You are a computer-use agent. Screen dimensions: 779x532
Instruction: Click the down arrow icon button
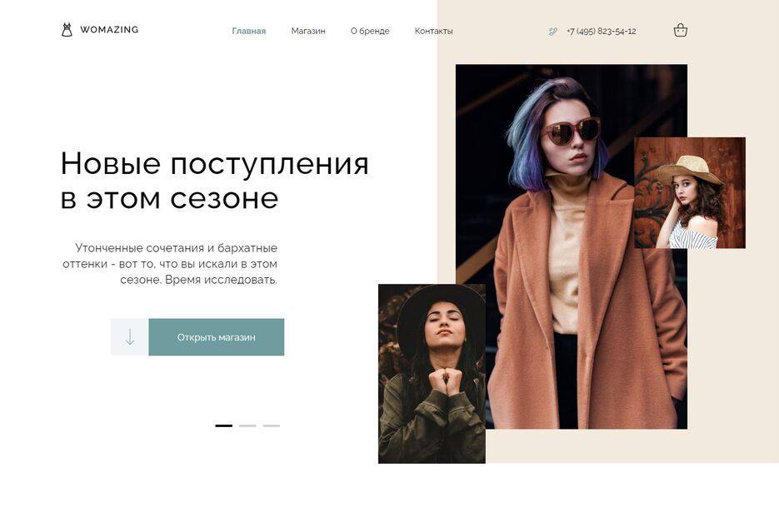tap(130, 337)
